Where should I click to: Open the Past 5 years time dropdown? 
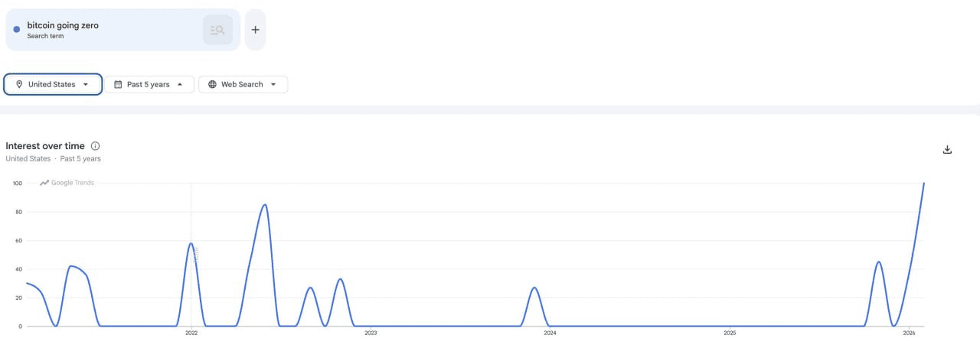coord(180,85)
